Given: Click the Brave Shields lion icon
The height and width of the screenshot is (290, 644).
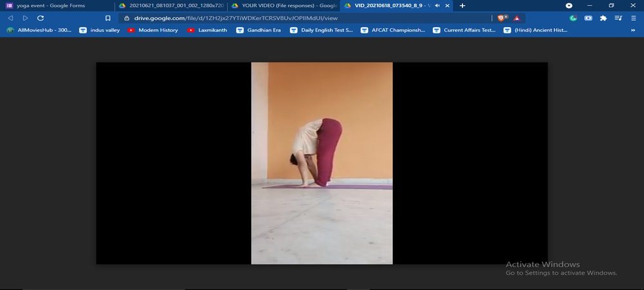Looking at the screenshot, I should [x=502, y=18].
